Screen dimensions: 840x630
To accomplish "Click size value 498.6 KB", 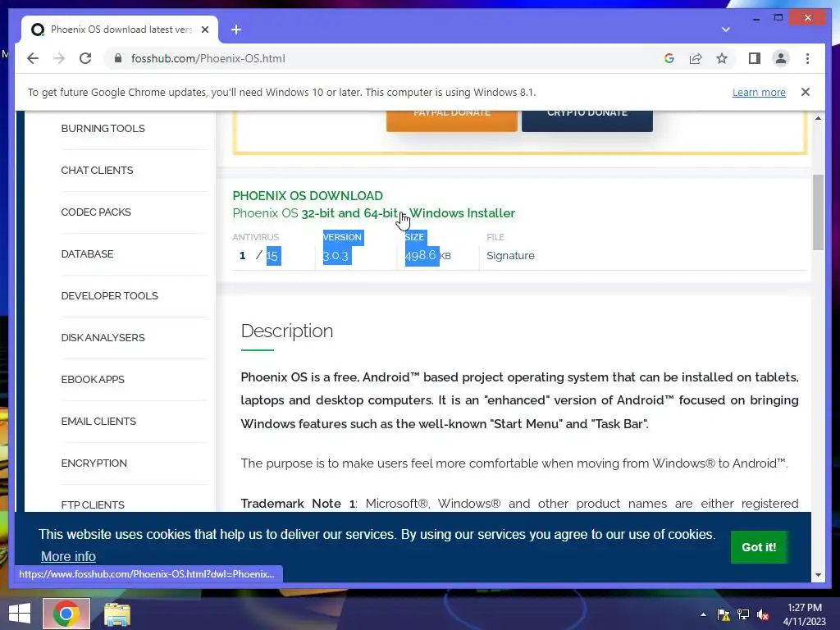I will [x=427, y=256].
